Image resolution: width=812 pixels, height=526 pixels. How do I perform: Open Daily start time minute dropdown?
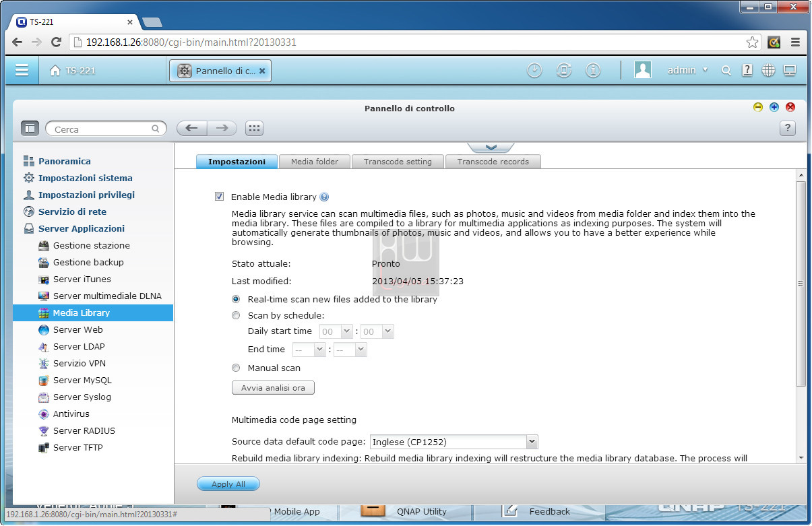click(377, 331)
